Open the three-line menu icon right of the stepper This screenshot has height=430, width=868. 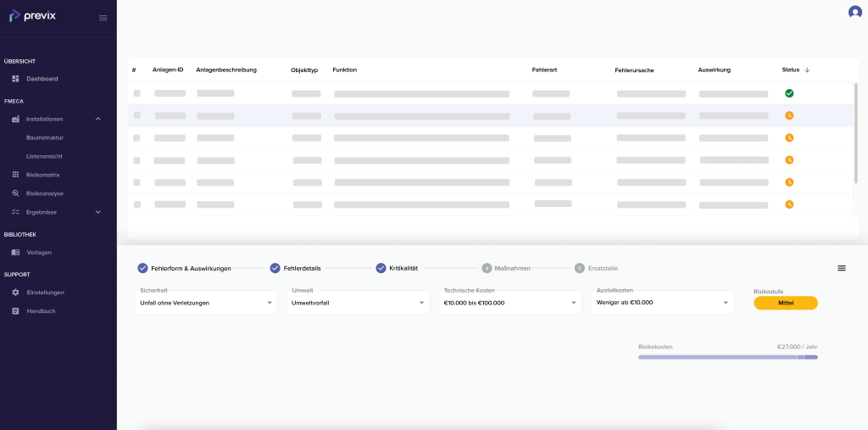click(x=842, y=268)
